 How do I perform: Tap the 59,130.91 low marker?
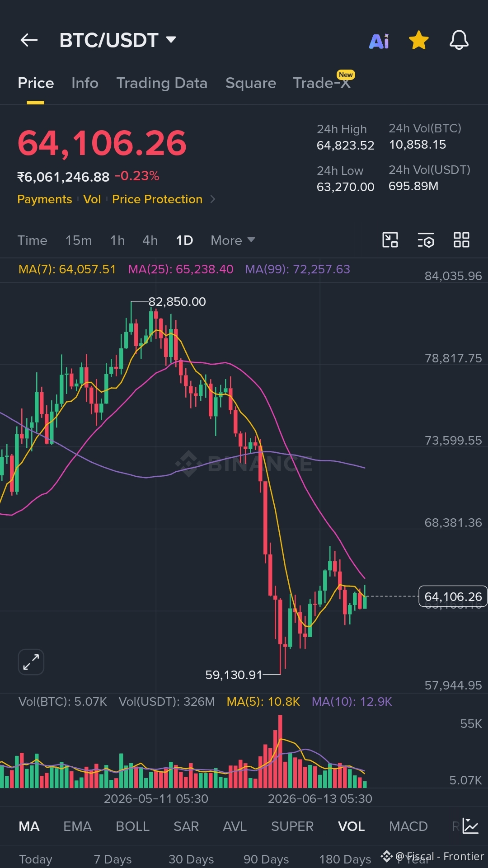point(234,675)
